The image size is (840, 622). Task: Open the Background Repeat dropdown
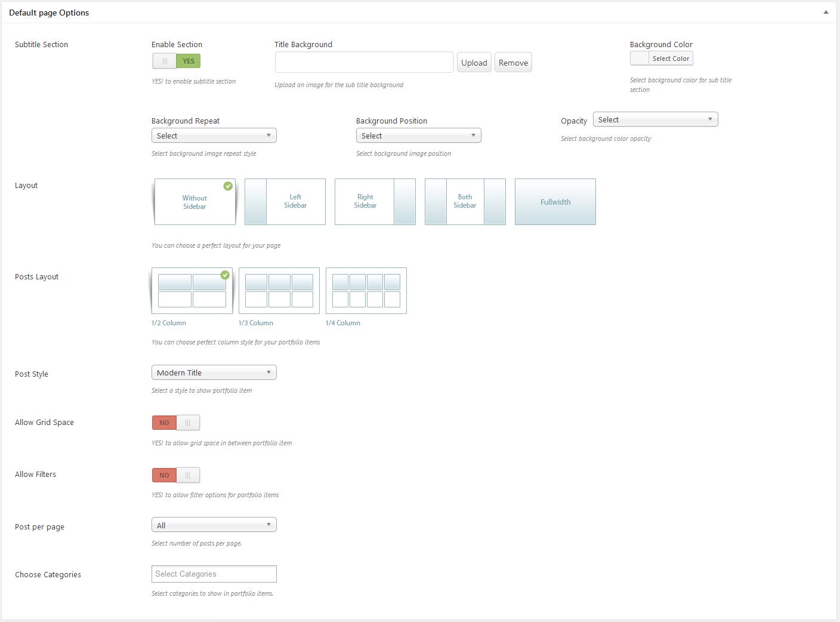pyautogui.click(x=214, y=136)
